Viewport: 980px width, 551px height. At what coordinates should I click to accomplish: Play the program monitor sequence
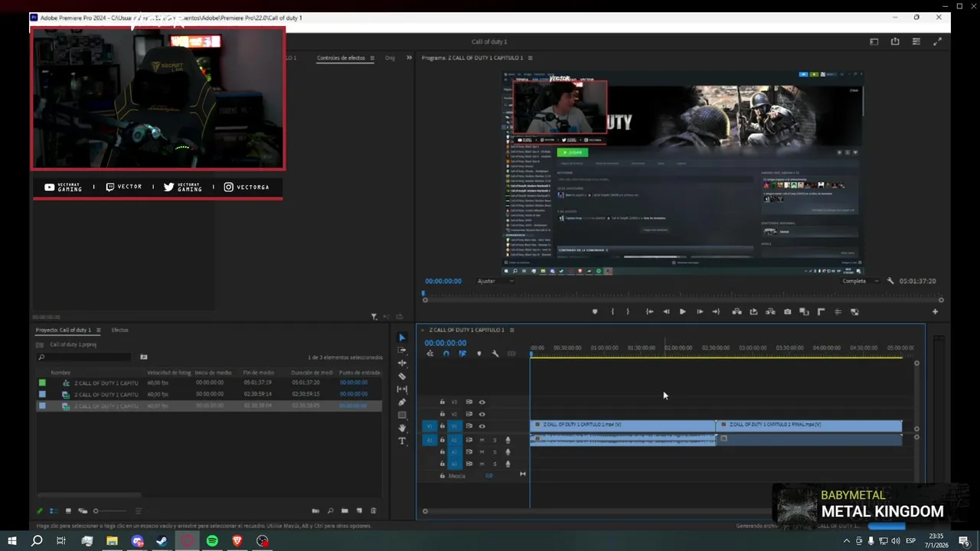(x=682, y=311)
